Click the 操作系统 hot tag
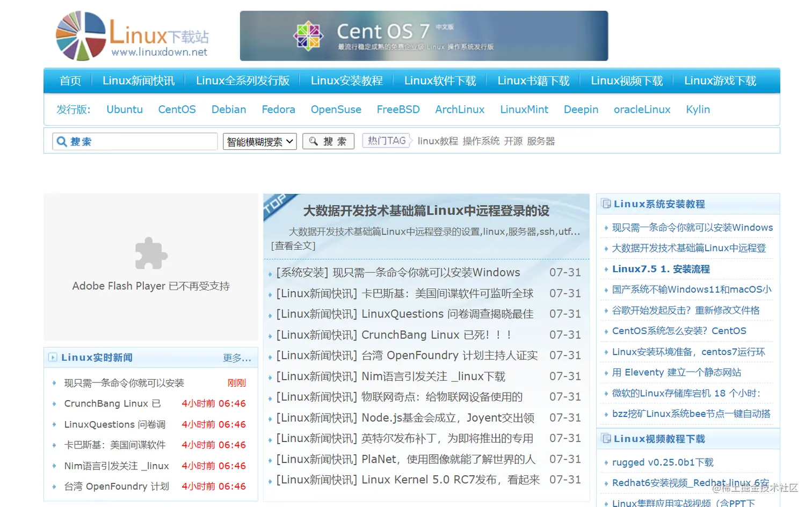The width and height of the screenshot is (812, 507). click(481, 141)
